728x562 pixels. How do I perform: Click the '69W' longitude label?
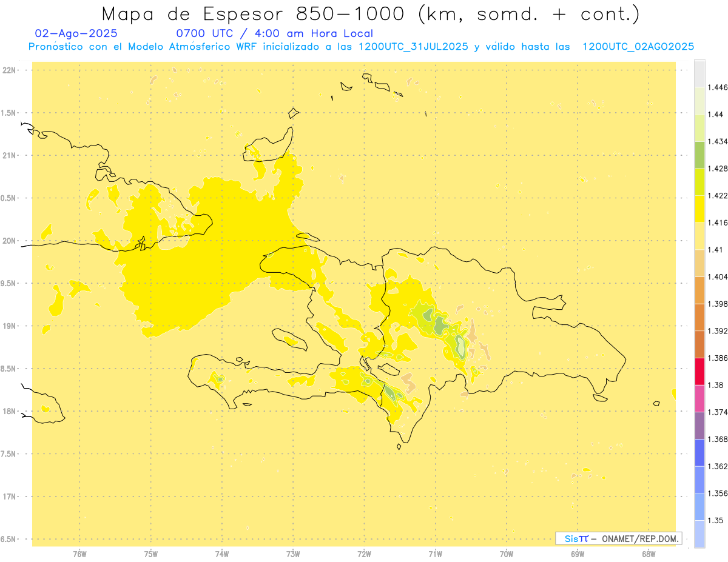tap(578, 554)
